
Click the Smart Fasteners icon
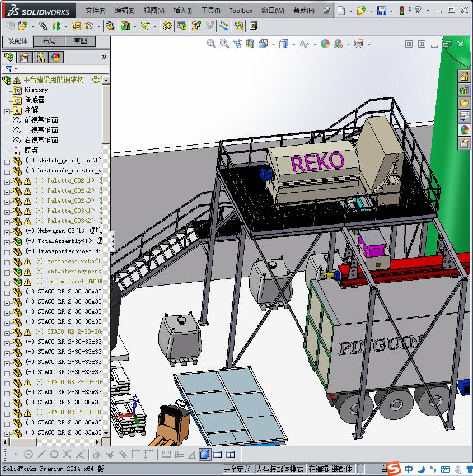tap(76, 26)
